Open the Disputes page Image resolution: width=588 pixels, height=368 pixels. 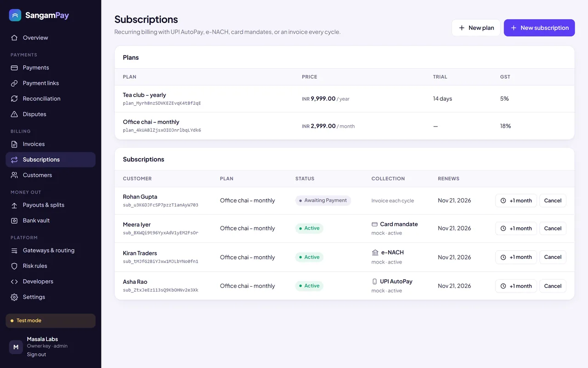pos(51,114)
